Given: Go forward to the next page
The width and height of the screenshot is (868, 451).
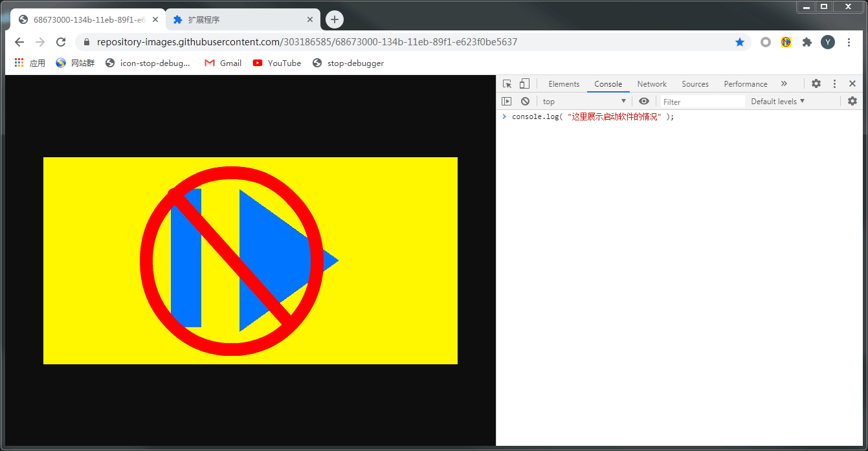Looking at the screenshot, I should (40, 42).
